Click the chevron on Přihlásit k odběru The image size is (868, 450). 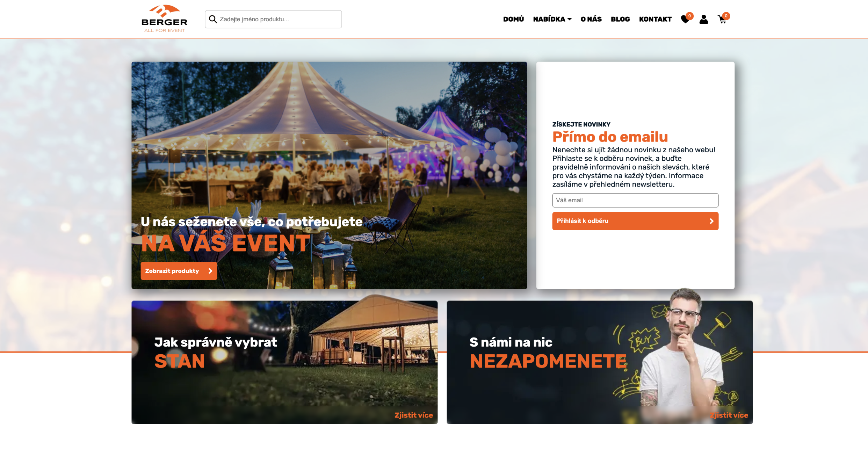[711, 221]
